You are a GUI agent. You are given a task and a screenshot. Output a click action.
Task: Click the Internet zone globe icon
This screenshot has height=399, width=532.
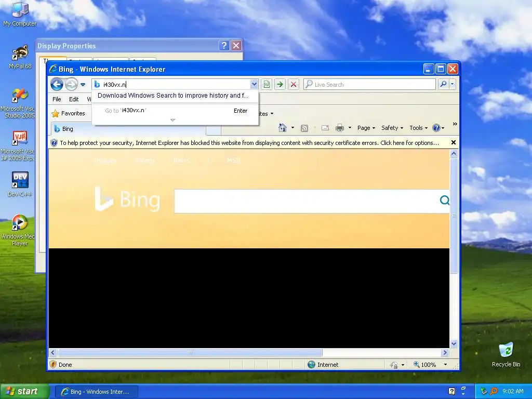point(311,364)
